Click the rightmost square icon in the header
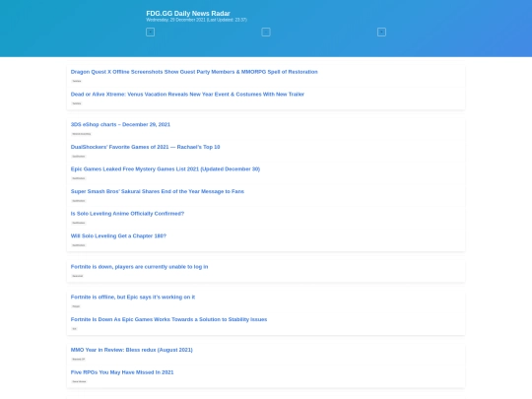The image size is (532, 399). pos(381,33)
